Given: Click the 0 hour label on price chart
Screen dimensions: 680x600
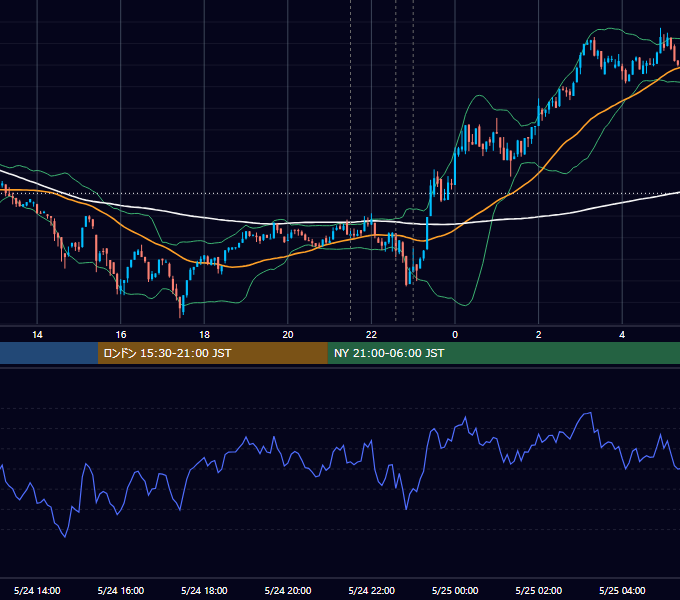Looking at the screenshot, I should click(x=455, y=335).
